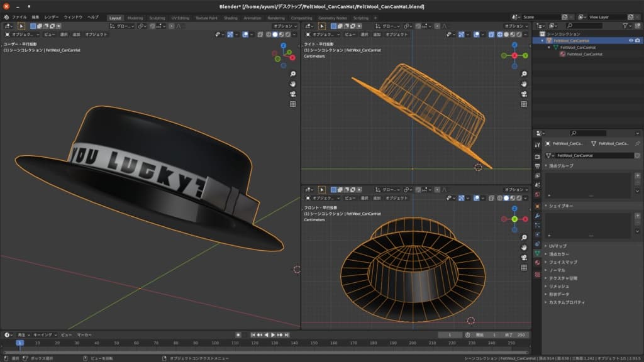Click the zoom magnifier icon in left viewport

point(293,74)
